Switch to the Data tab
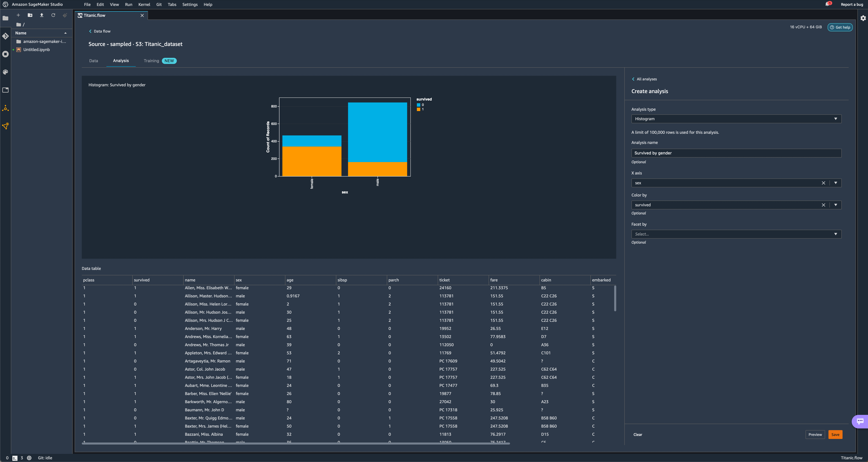The image size is (868, 462). [93, 61]
